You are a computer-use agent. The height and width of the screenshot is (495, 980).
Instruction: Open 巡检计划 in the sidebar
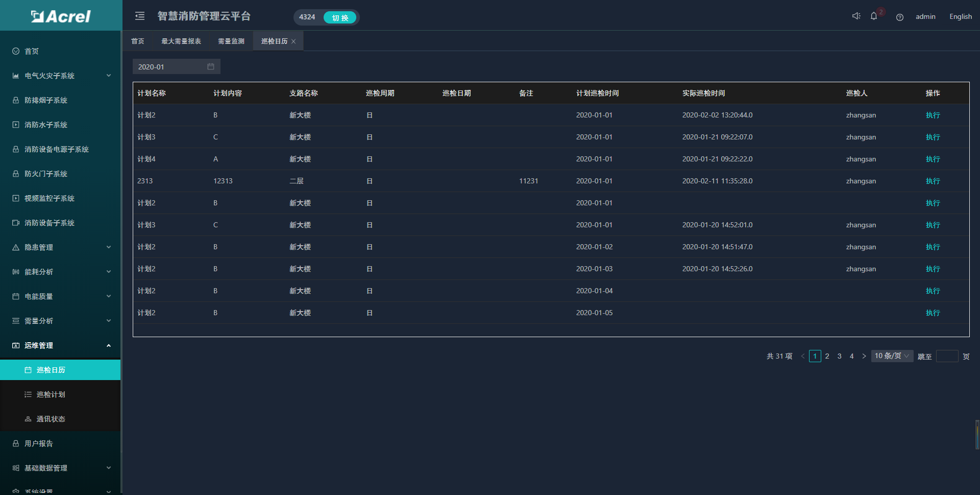tap(51, 394)
